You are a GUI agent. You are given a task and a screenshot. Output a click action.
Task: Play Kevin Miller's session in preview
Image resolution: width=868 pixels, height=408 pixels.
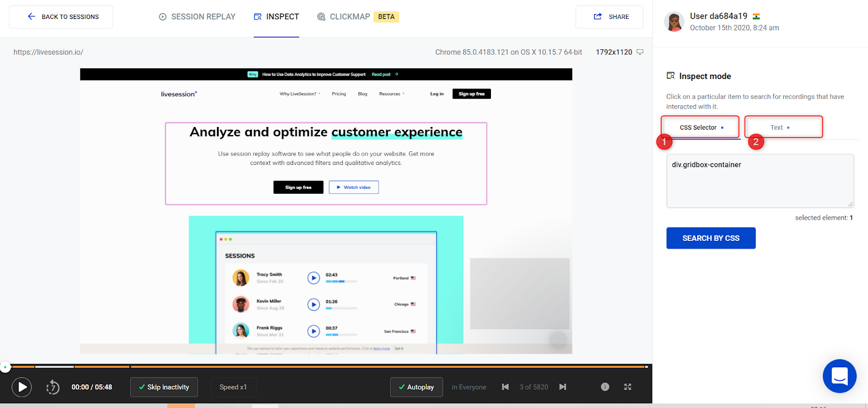(314, 304)
